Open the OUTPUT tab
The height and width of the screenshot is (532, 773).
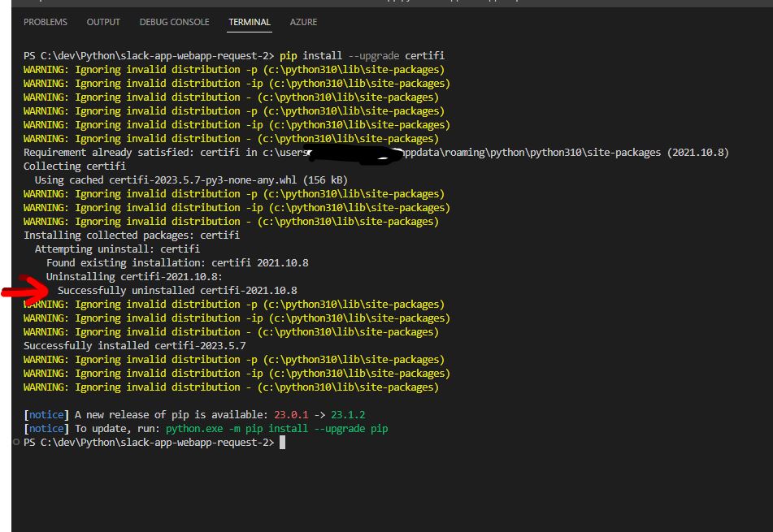(102, 22)
